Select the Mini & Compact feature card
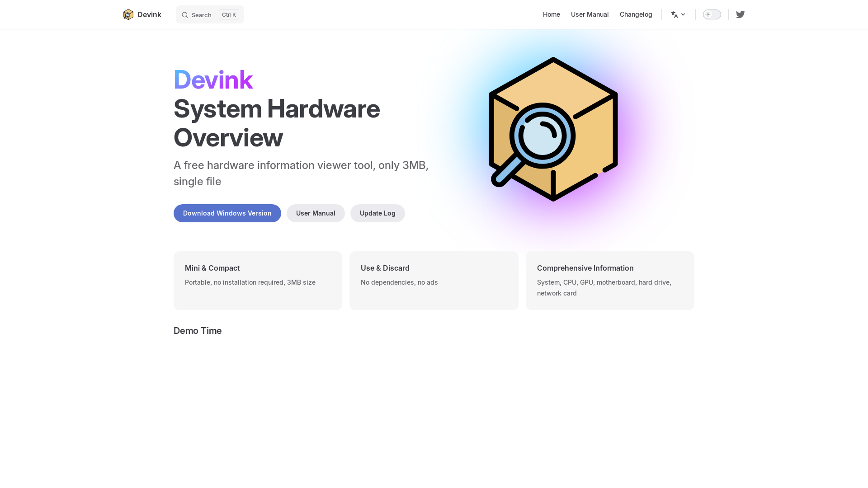The width and height of the screenshot is (868, 488). (258, 281)
